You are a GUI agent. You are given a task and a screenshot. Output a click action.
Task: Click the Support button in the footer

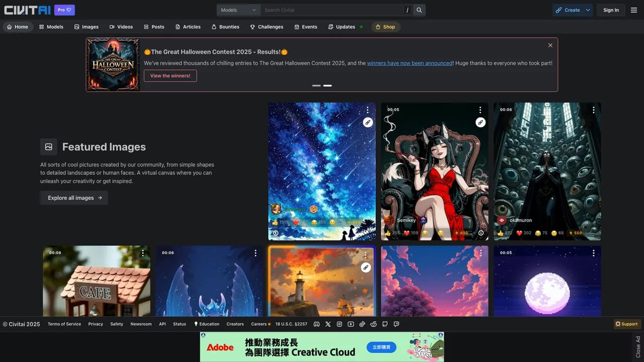click(x=627, y=324)
